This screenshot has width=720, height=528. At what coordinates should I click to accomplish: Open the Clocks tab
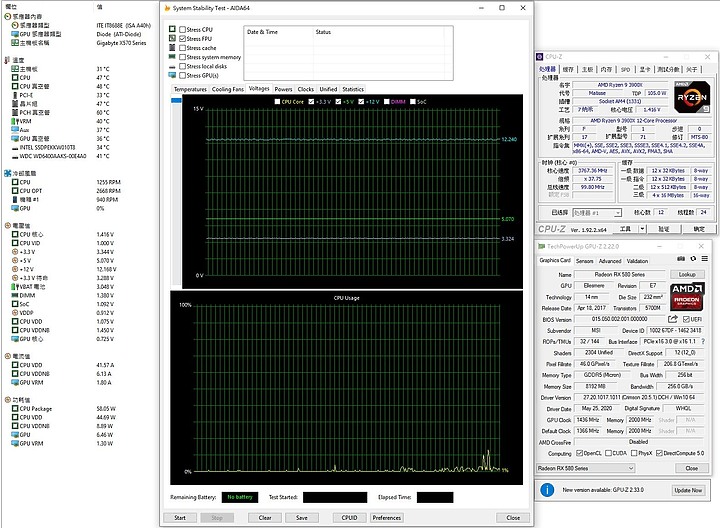tap(305, 89)
